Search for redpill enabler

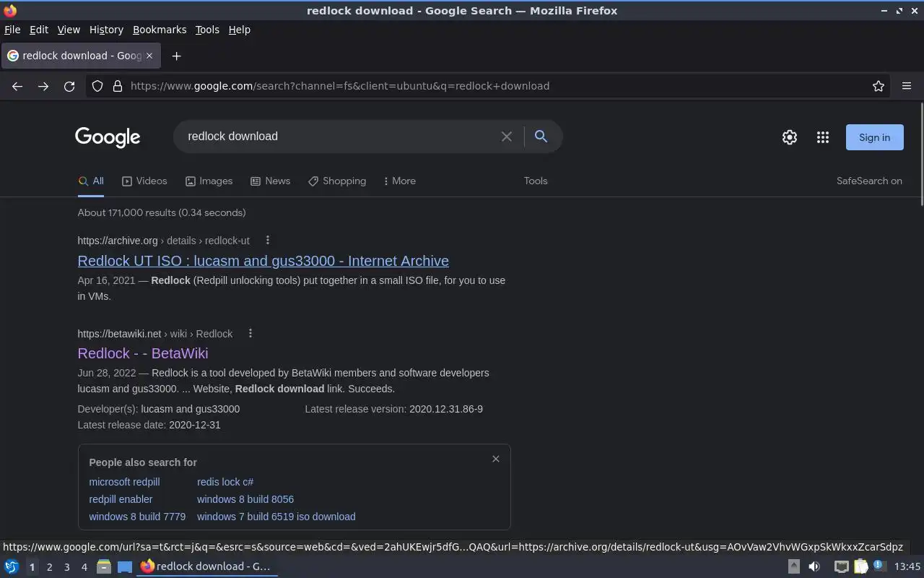[121, 499]
